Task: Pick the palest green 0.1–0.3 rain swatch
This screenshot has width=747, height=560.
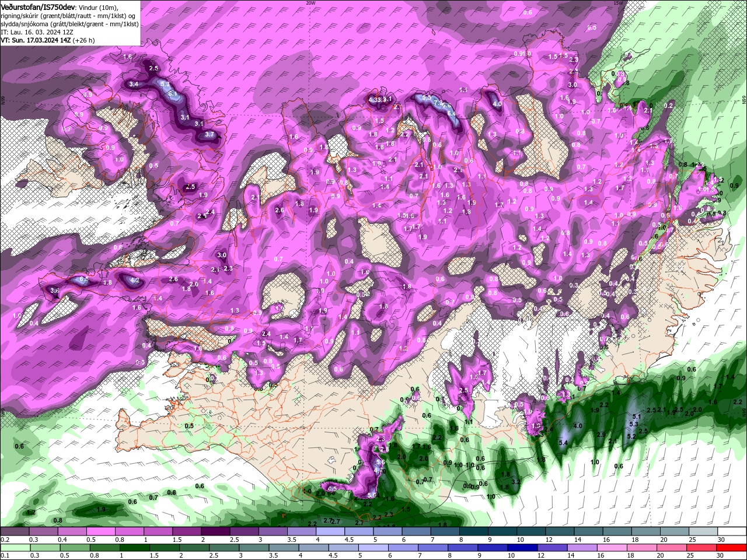Action: (x=15, y=548)
